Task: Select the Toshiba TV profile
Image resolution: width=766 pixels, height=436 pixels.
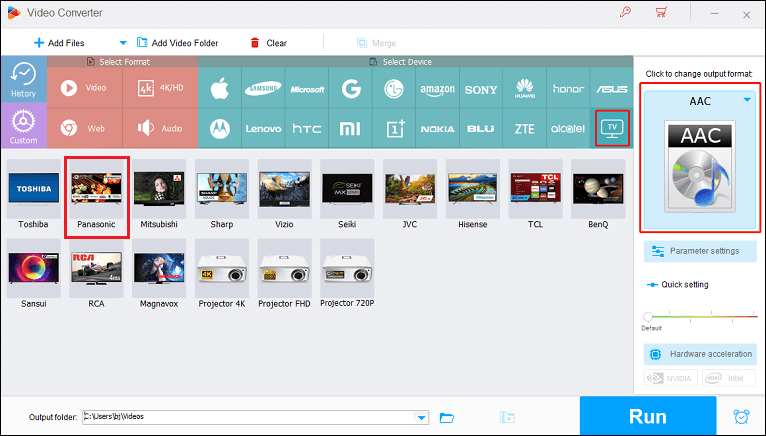Action: [33, 196]
